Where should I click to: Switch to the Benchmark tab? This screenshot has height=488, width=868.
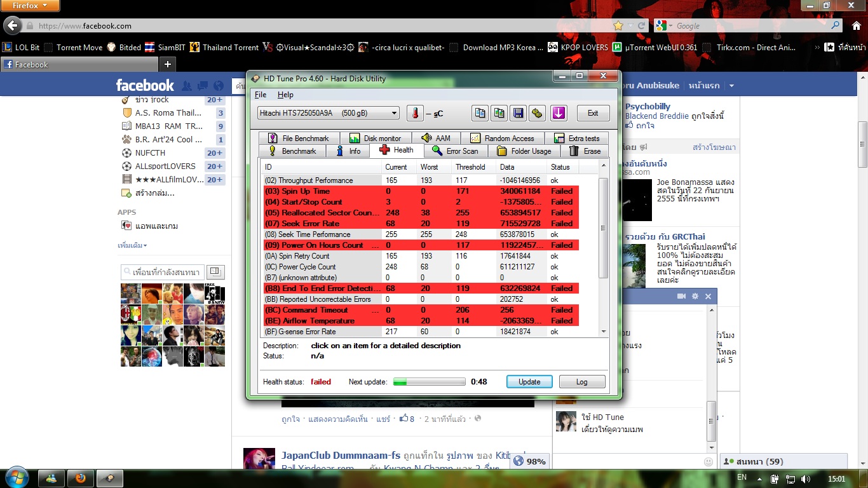point(293,151)
